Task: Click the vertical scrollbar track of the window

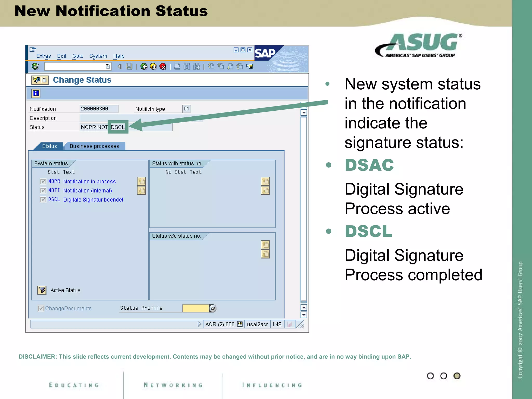Action: (x=304, y=210)
